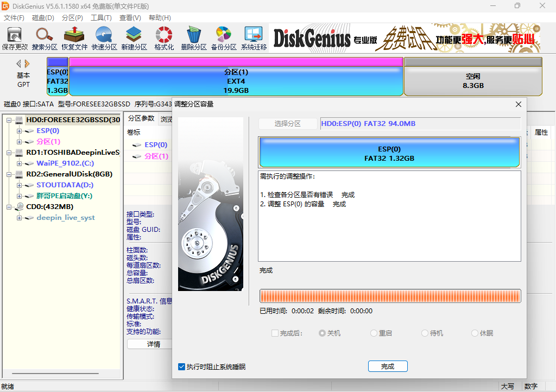Select STOUTDATA(D:) in disk tree
This screenshot has width=556, height=392.
click(x=65, y=185)
